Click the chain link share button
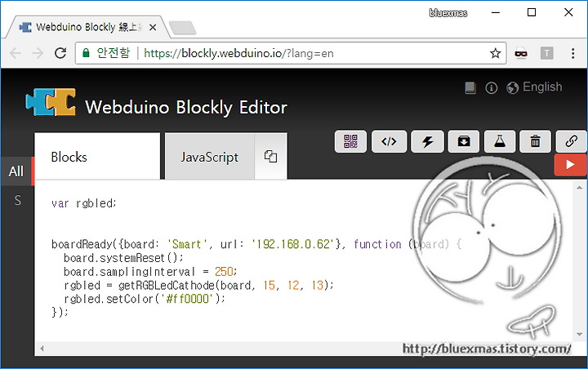Screen dimensions: 588x369 [571, 141]
